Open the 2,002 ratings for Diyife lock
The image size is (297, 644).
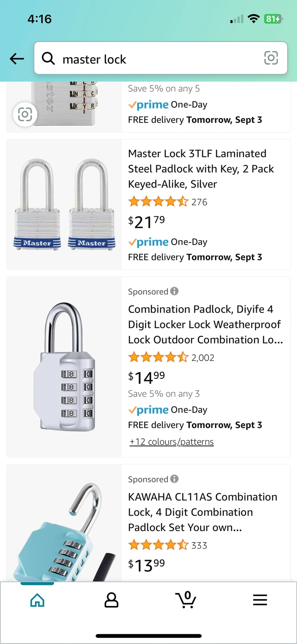point(203,357)
